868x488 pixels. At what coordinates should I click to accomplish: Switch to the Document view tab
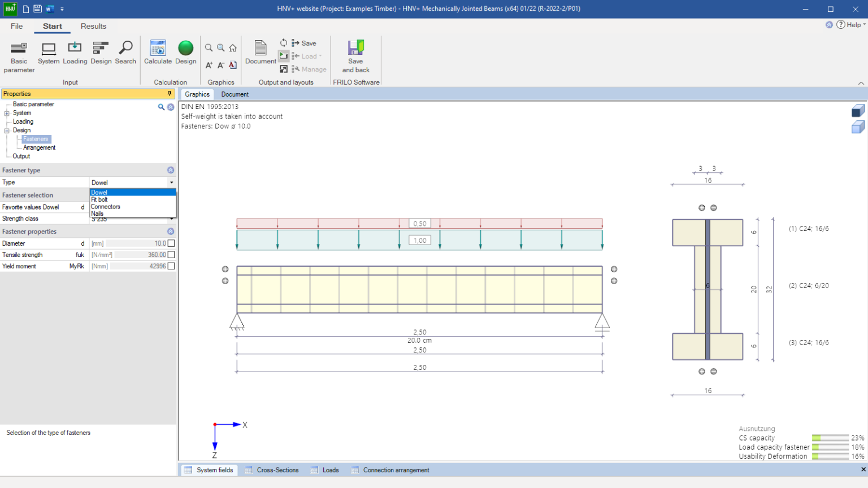pyautogui.click(x=235, y=94)
